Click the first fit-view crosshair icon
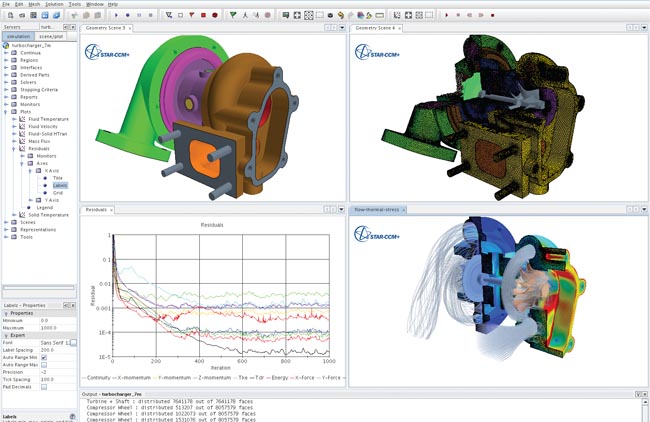 click(x=297, y=15)
